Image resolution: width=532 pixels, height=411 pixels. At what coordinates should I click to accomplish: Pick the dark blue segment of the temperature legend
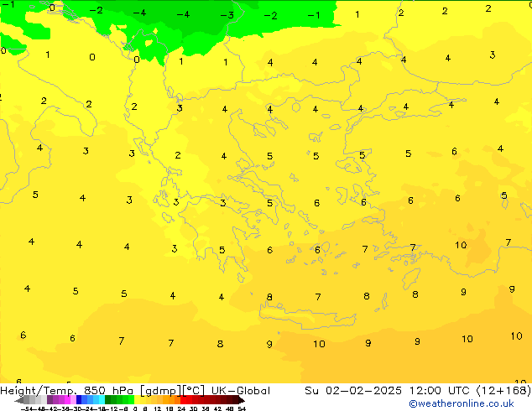pos(79,400)
